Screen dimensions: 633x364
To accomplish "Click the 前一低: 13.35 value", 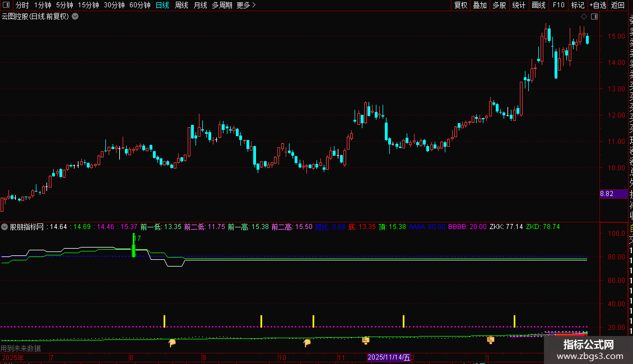I will click(161, 227).
